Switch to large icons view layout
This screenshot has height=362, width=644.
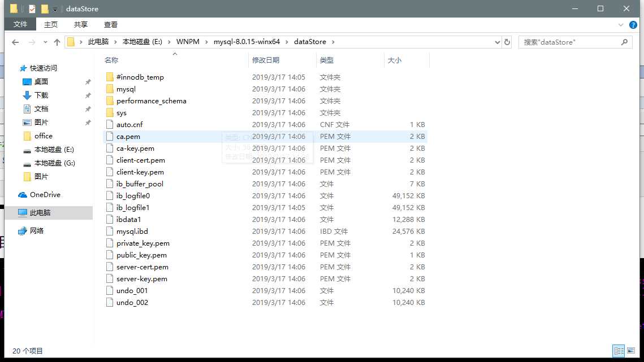(x=631, y=351)
